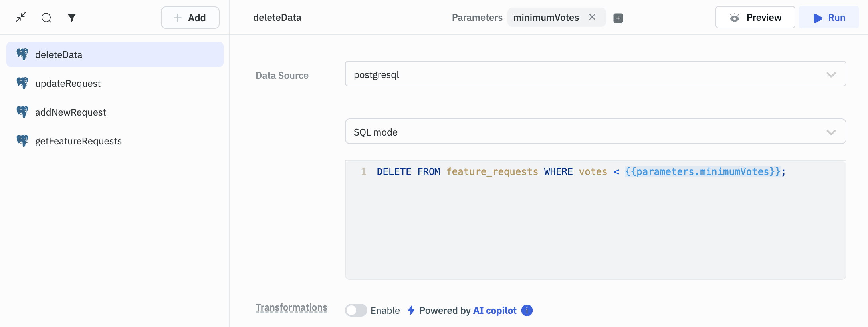
Task: Expand the SQL mode dropdown
Action: (595, 132)
